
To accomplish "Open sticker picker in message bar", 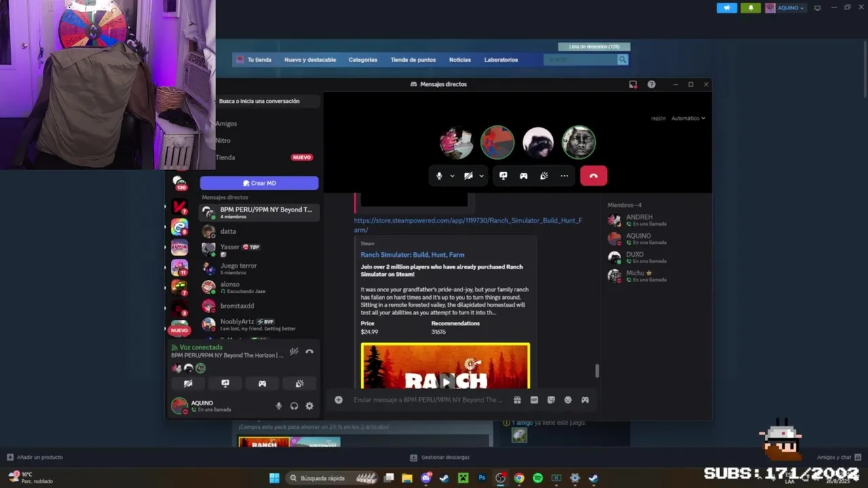I will point(551,400).
